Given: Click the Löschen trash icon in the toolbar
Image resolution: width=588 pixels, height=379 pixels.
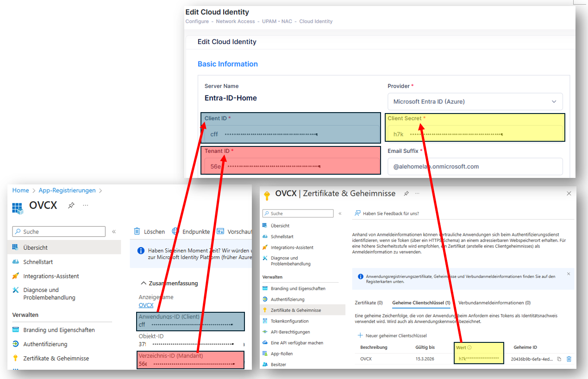Looking at the screenshot, I should tap(137, 231).
